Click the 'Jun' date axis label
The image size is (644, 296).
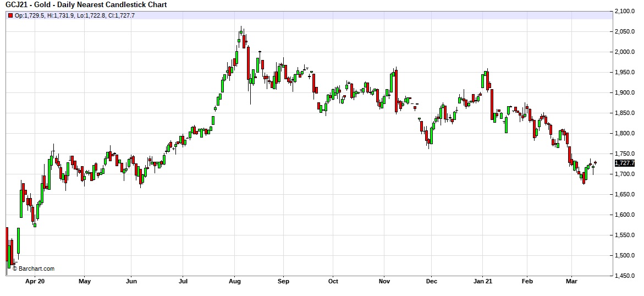click(x=131, y=282)
